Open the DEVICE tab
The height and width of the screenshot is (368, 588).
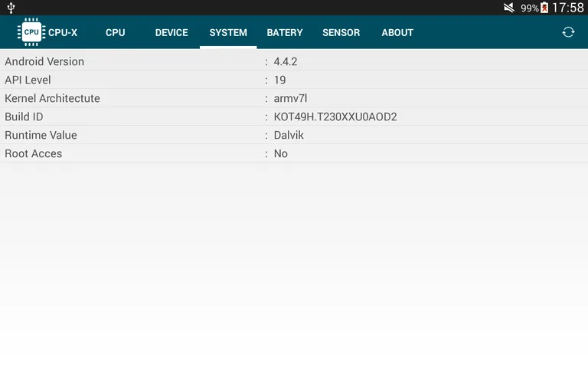point(171,33)
